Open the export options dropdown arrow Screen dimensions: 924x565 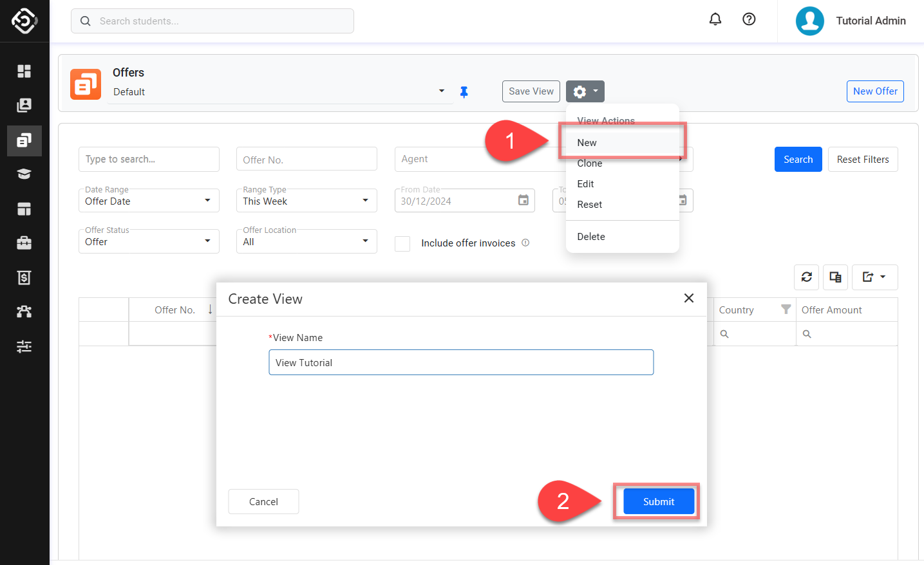(x=882, y=277)
